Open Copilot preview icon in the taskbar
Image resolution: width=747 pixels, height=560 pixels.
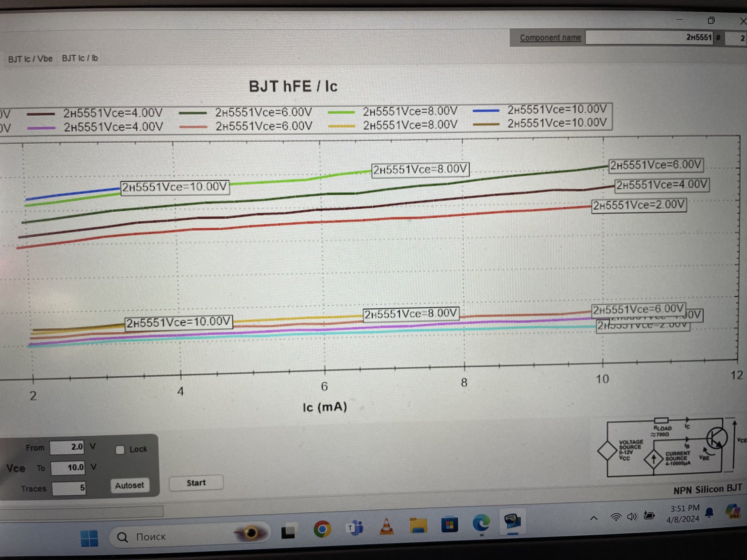coord(733,511)
